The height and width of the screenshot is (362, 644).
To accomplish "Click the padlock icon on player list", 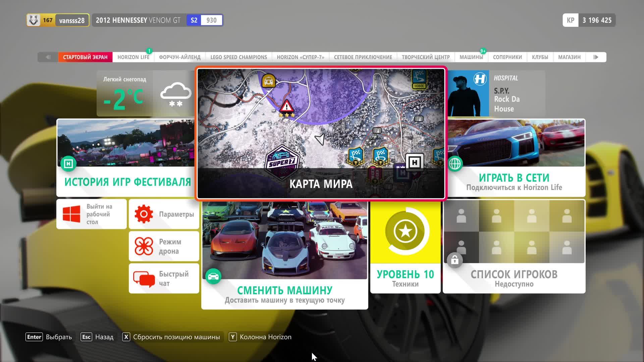I will (455, 260).
